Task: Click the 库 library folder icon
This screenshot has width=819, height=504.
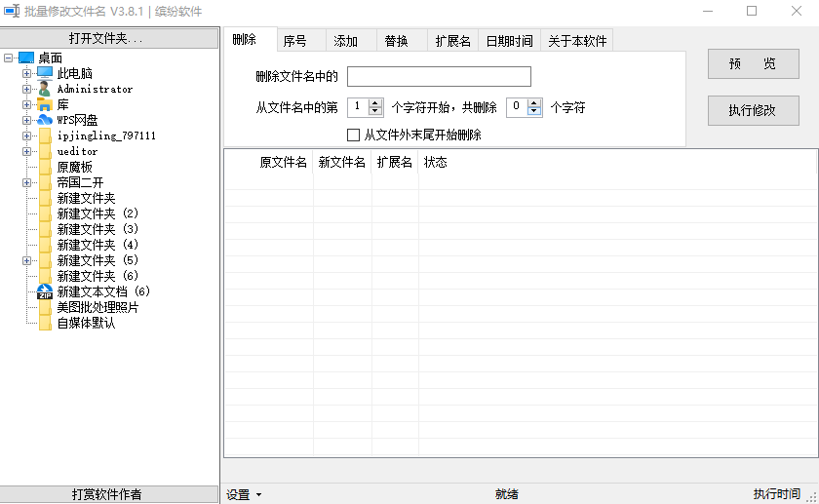Action: point(45,104)
